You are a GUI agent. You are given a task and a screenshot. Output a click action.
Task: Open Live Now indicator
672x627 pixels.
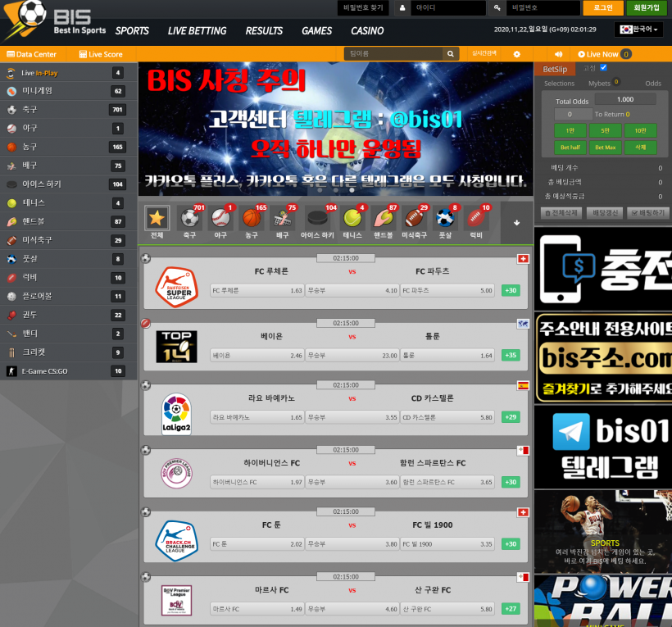tap(604, 54)
